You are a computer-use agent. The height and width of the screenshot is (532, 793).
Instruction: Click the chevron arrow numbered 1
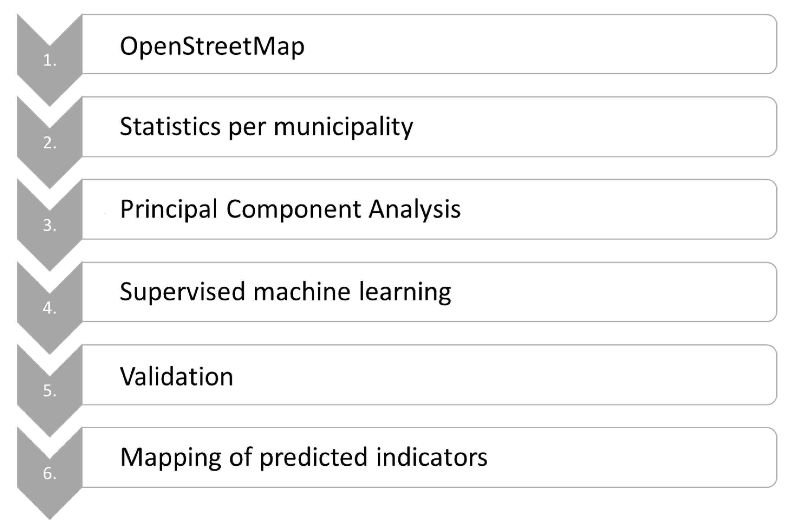click(50, 60)
